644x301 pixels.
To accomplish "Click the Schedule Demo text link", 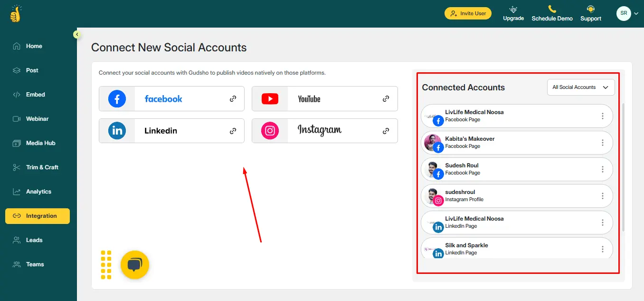I will [552, 19].
